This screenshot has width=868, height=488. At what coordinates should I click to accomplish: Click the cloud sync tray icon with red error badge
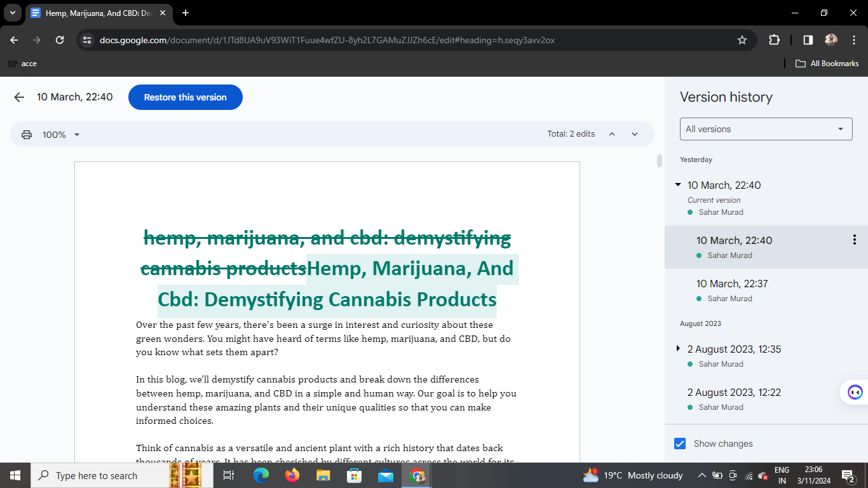click(x=764, y=476)
